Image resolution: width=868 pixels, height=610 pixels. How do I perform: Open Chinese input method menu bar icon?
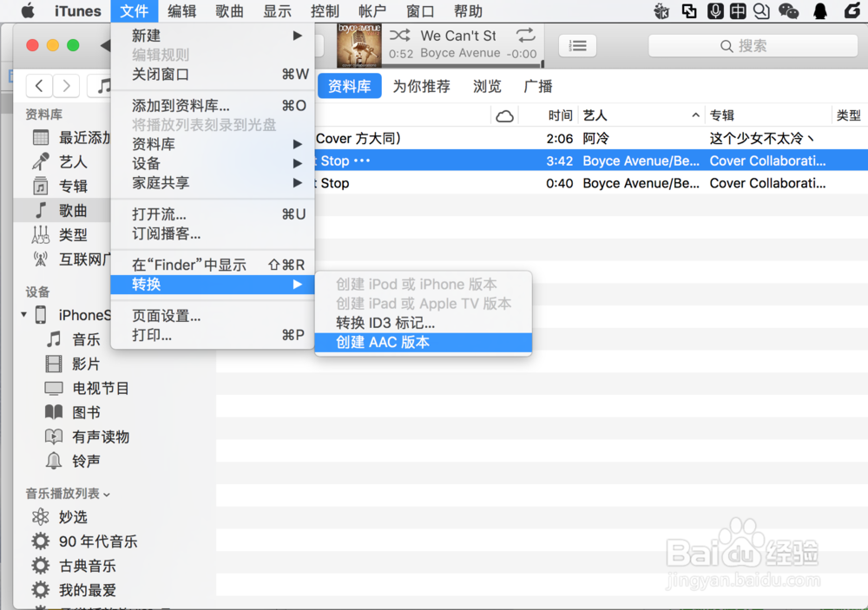[737, 10]
